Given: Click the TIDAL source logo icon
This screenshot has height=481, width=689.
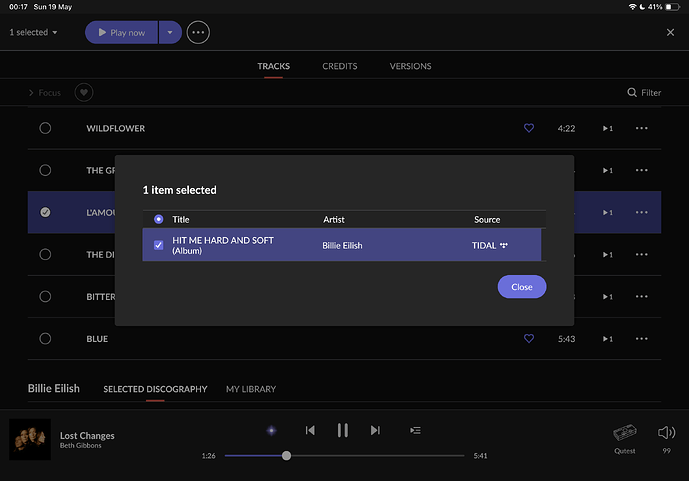Looking at the screenshot, I should coord(504,245).
